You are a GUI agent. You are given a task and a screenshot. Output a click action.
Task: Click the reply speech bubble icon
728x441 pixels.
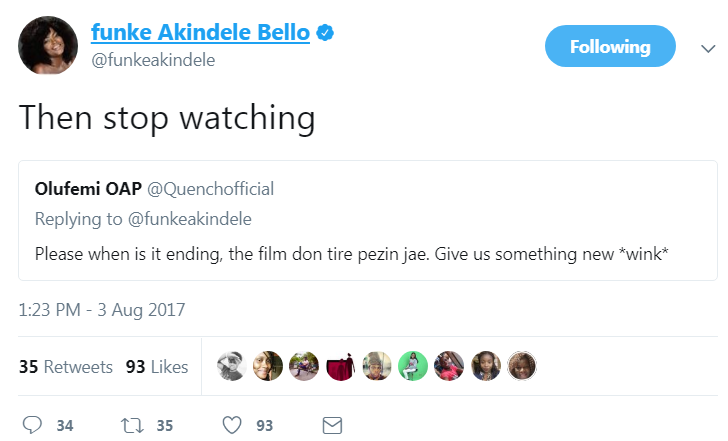32,425
